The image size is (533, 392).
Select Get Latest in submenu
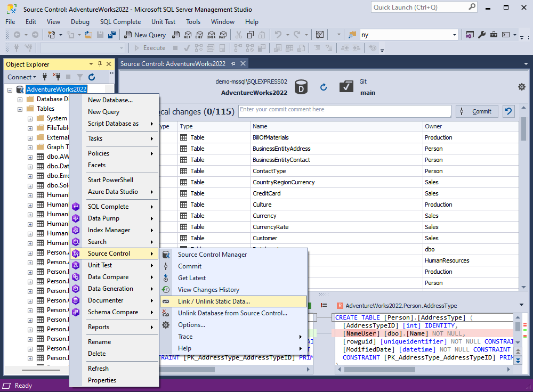pos(233,278)
